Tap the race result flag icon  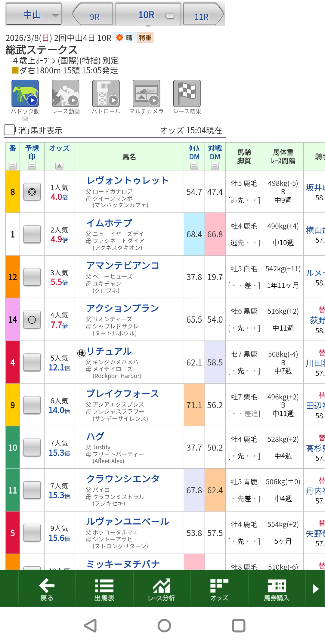(187, 94)
